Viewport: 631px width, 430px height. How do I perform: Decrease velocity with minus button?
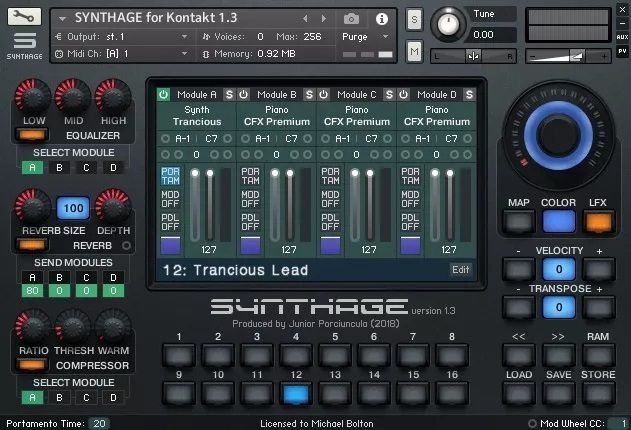pos(519,269)
